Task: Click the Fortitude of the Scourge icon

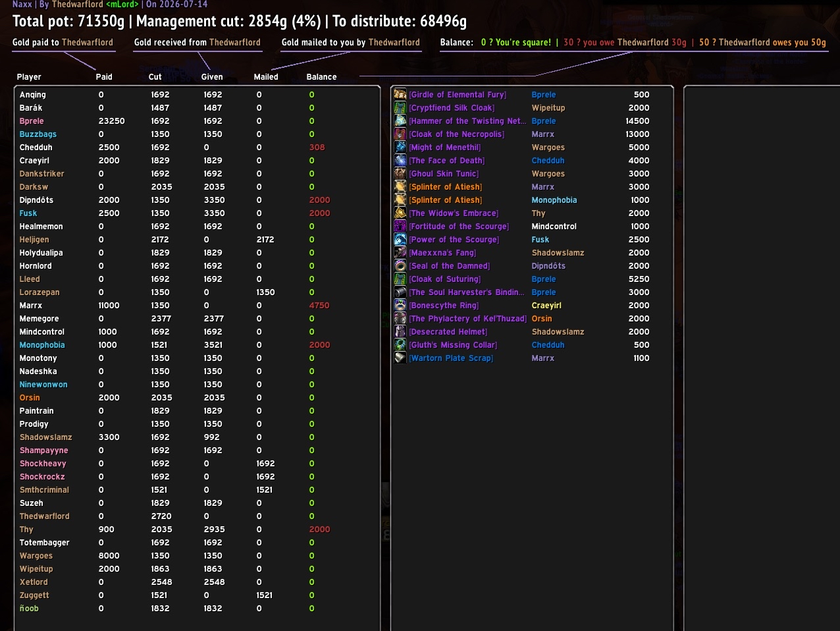Action: click(400, 226)
